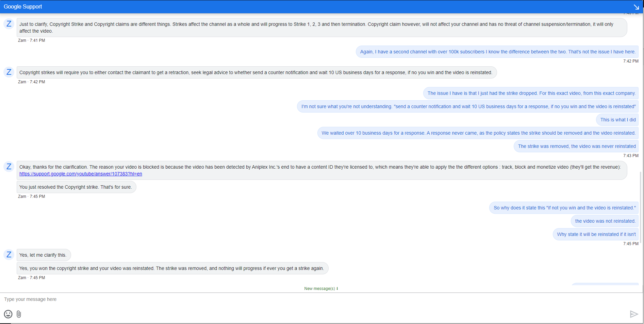The width and height of the screenshot is (644, 324).
Task: Attach a file with paperclip icon
Action: 19,314
